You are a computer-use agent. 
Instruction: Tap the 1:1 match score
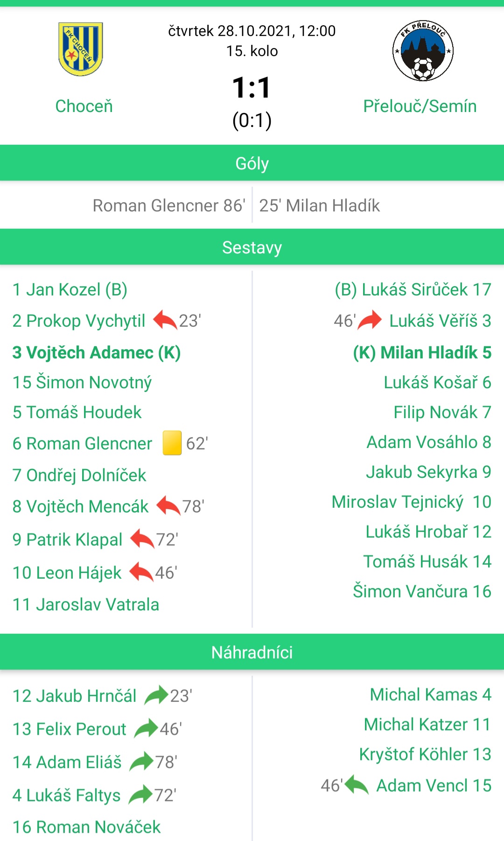[252, 87]
